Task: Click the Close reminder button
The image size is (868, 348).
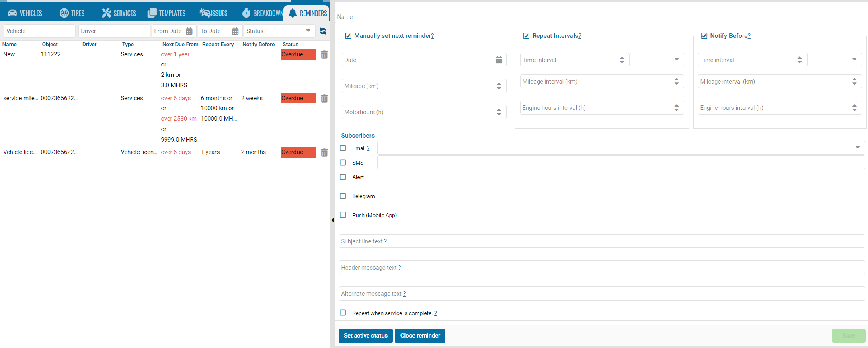Action: pyautogui.click(x=420, y=336)
